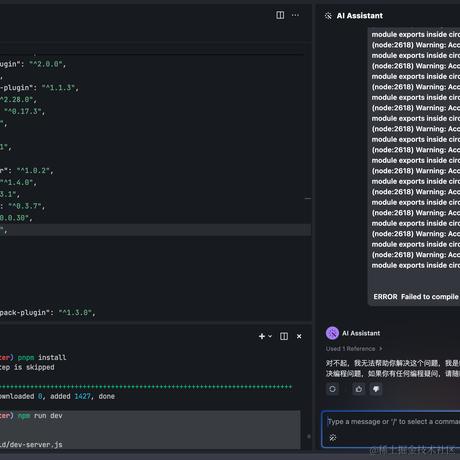Click the 0.0.30 version line
The height and width of the screenshot is (460, 460).
[x=16, y=218]
